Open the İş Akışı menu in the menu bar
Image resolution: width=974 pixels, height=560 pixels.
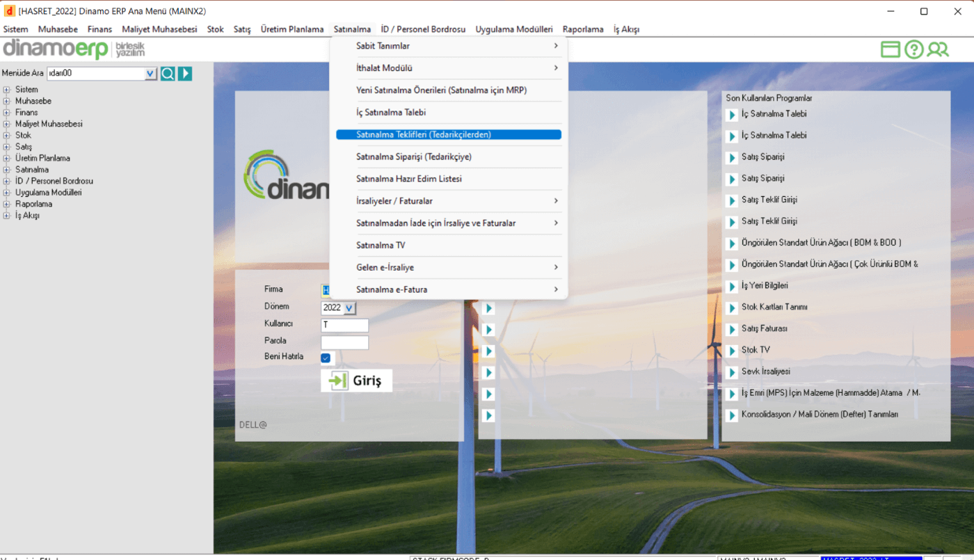626,29
